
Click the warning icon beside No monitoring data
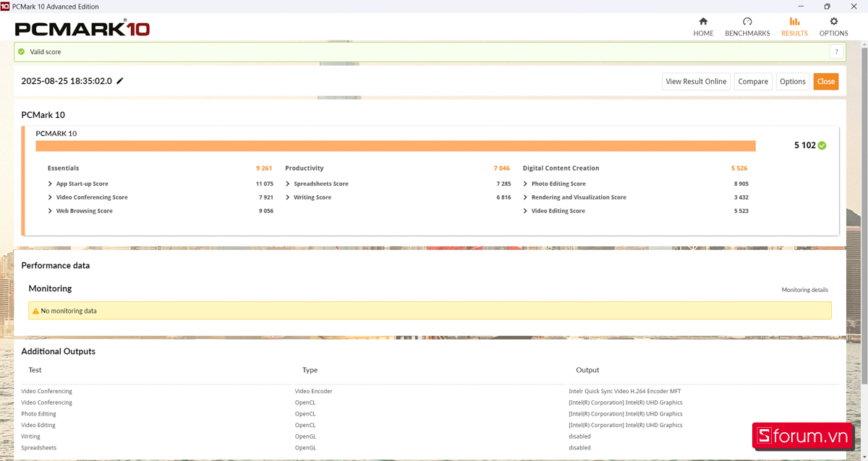click(35, 311)
